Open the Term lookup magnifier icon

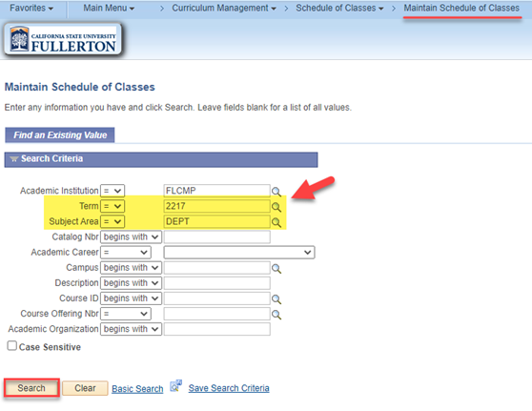pos(276,207)
